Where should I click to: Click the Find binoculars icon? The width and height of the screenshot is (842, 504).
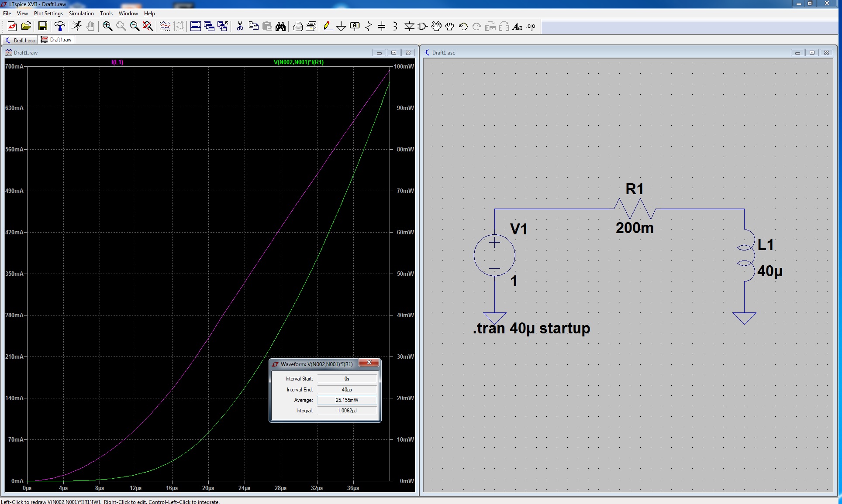pos(280,27)
